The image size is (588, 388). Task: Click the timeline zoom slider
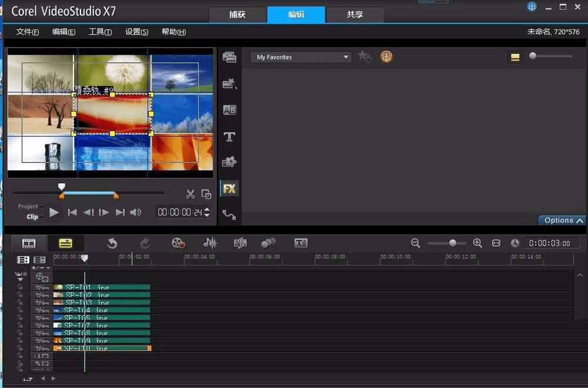click(x=452, y=243)
